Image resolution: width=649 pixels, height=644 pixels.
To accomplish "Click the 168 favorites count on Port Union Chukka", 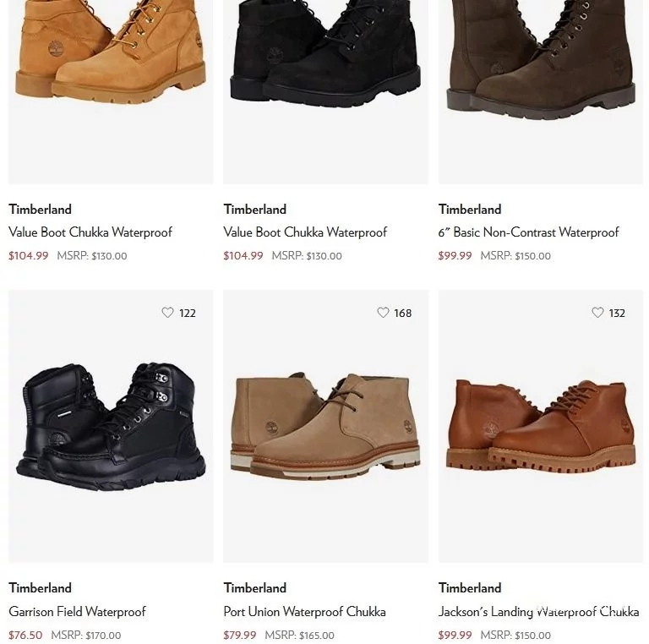I will pos(403,313).
